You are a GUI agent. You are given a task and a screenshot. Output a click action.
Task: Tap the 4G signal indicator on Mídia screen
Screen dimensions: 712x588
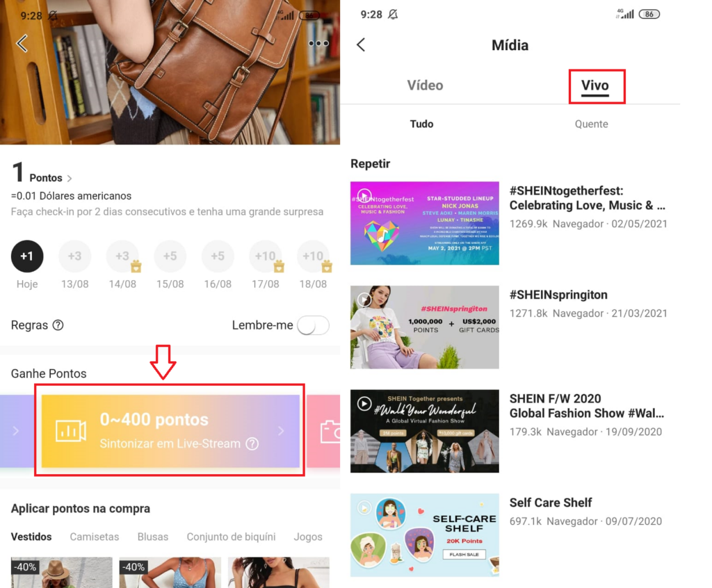click(625, 14)
